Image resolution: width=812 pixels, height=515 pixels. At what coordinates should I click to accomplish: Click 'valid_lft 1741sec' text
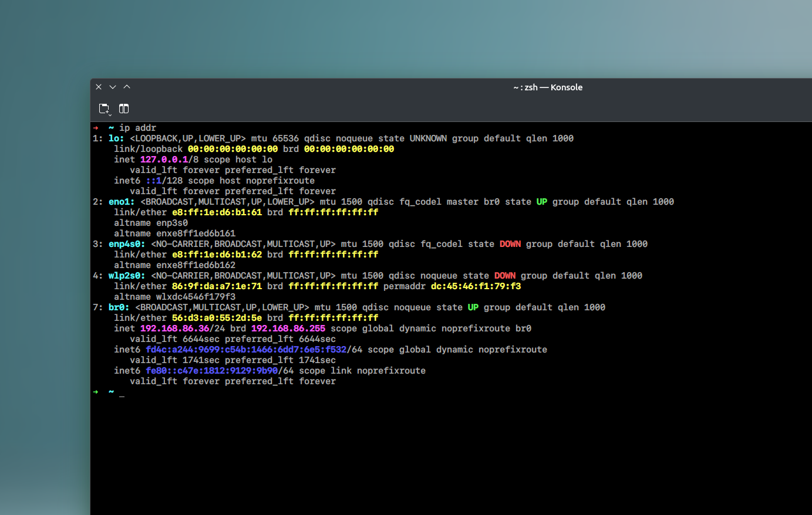pos(174,360)
